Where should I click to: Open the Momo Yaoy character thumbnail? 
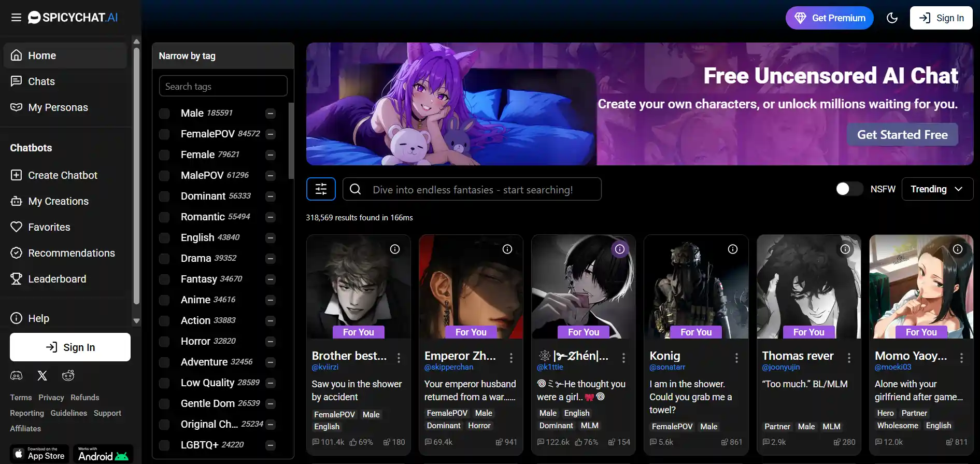pos(921,287)
